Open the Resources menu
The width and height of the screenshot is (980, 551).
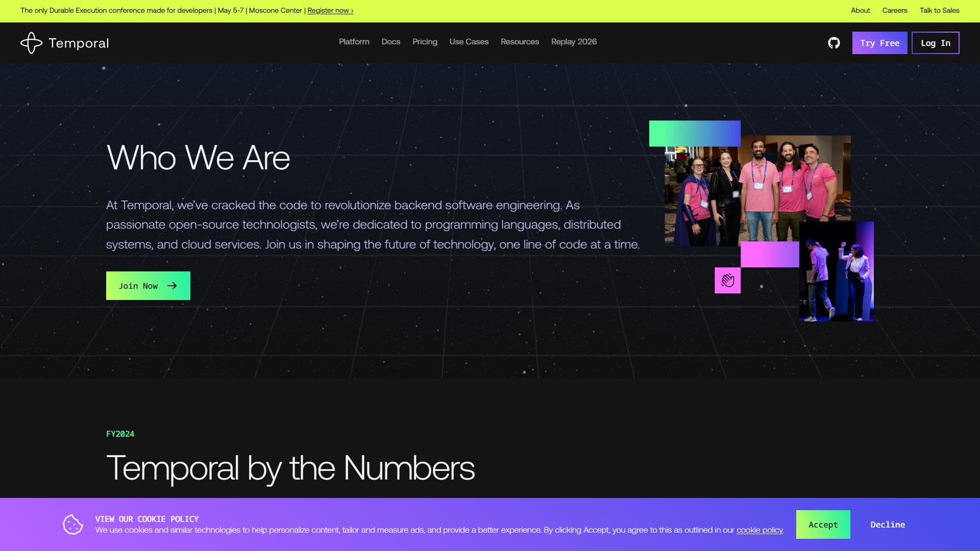coord(520,42)
